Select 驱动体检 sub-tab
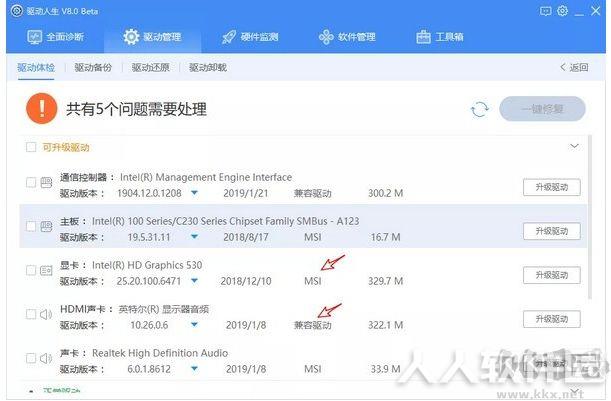The image size is (611, 401). [36, 67]
